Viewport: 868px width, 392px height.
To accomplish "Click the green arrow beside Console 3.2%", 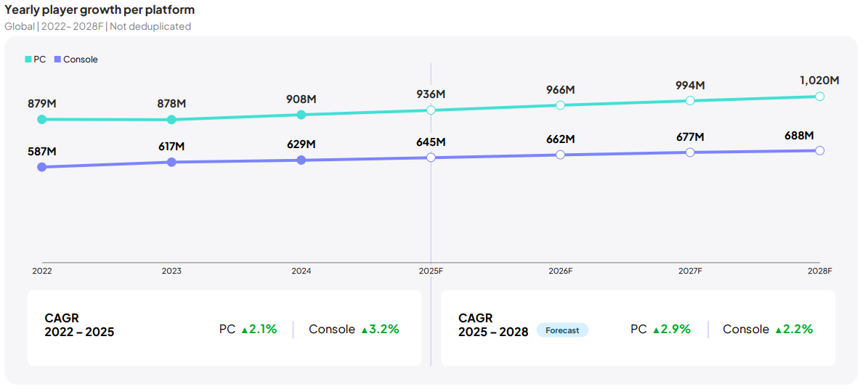I will tap(365, 330).
